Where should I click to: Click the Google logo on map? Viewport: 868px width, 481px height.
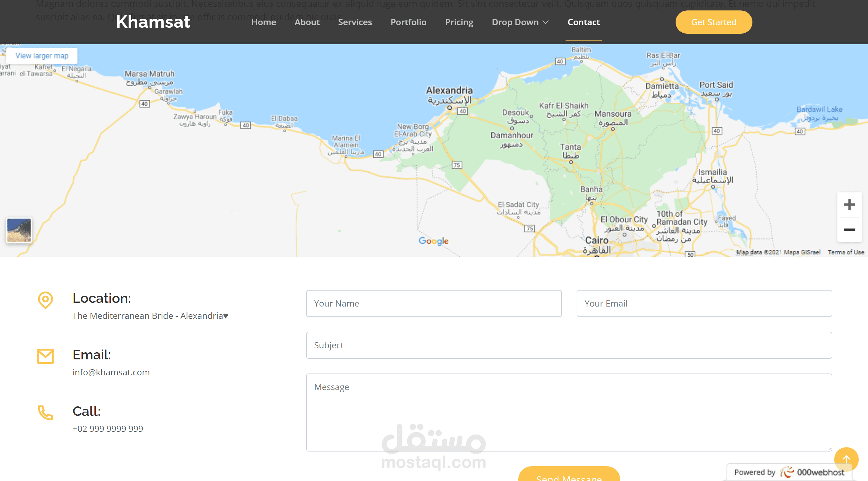pyautogui.click(x=433, y=241)
